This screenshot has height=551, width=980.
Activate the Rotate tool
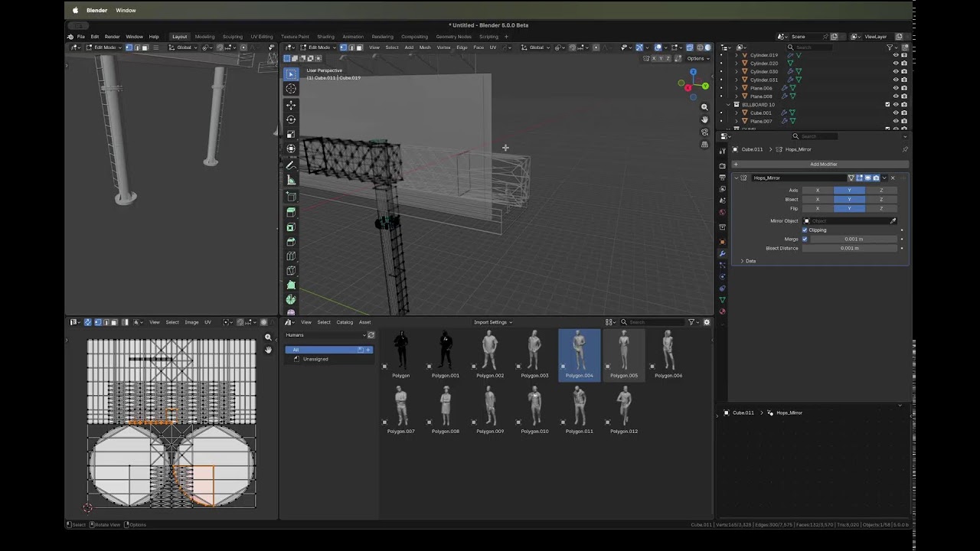pyautogui.click(x=291, y=119)
